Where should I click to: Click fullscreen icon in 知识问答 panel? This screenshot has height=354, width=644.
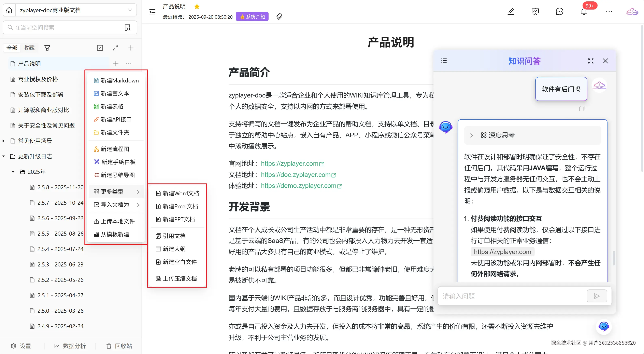pyautogui.click(x=590, y=61)
